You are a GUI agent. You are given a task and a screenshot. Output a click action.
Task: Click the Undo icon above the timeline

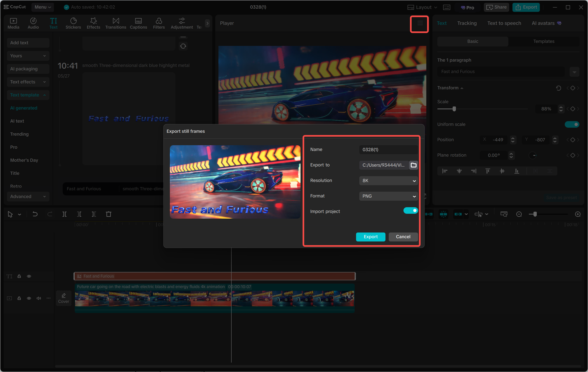tap(35, 214)
